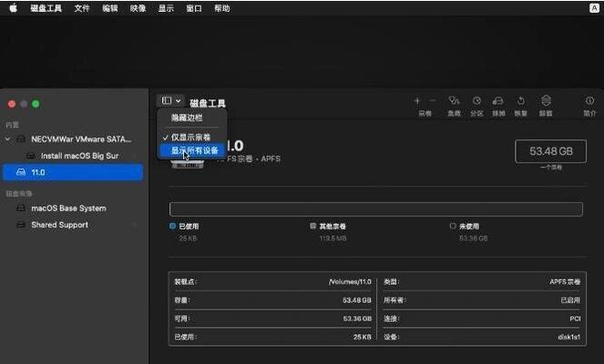Viewport: 604px width, 364px height.
Task: Click the 连接 row label
Action: coord(392,318)
